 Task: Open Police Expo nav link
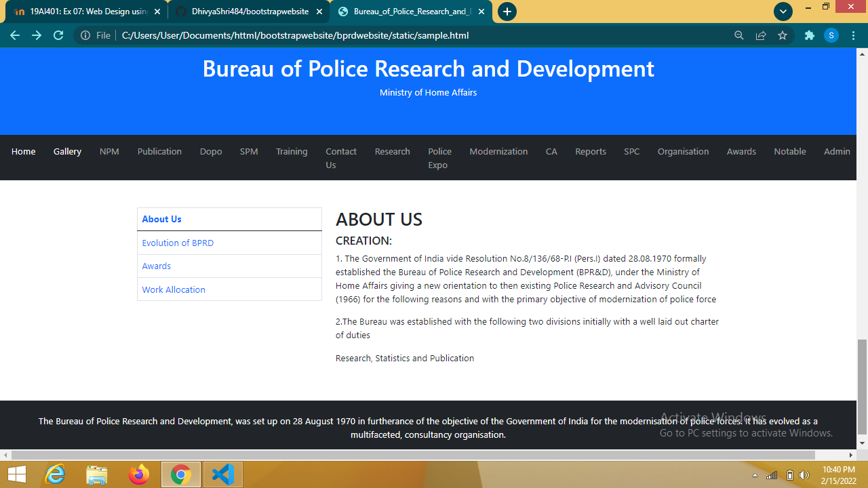tap(439, 158)
